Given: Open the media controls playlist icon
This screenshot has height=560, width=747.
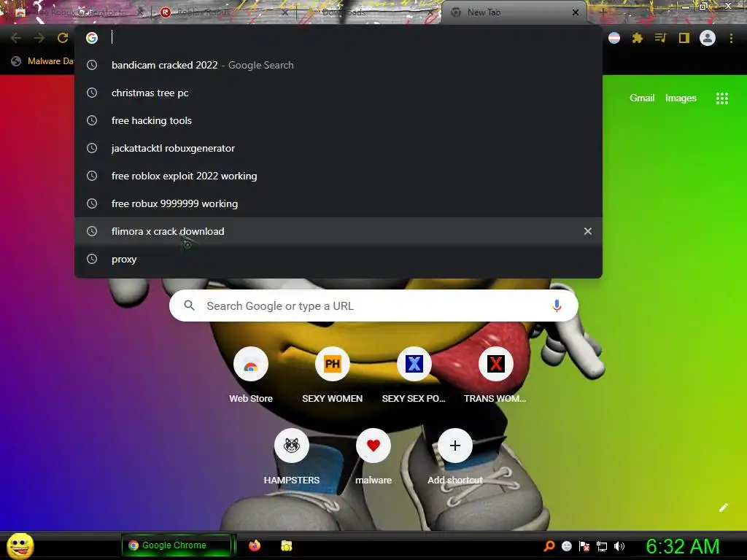Looking at the screenshot, I should (660, 38).
